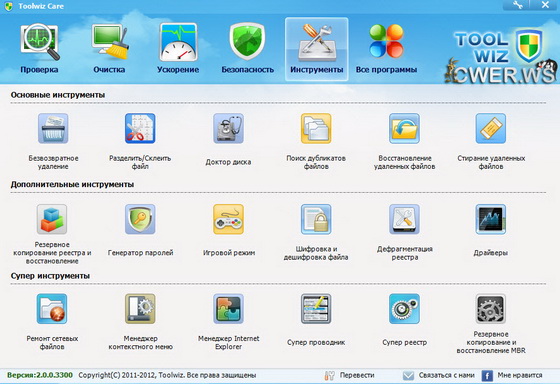Select the Инструменты tools tab

click(316, 49)
